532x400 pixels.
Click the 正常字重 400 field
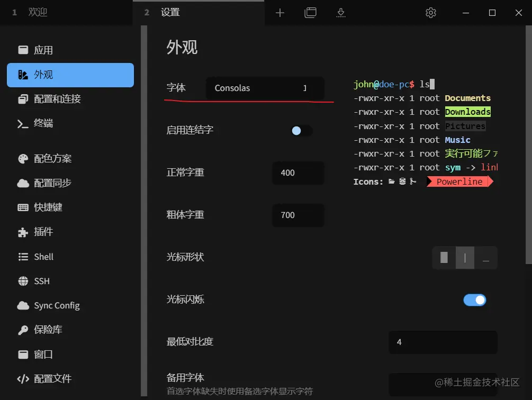click(x=298, y=173)
